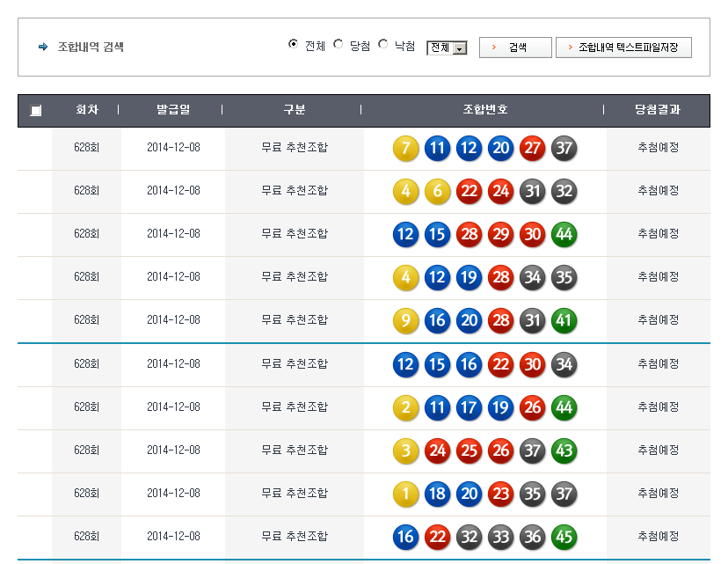Tick the select-all checkbox in table header
This screenshot has height=564, width=728.
point(35,111)
